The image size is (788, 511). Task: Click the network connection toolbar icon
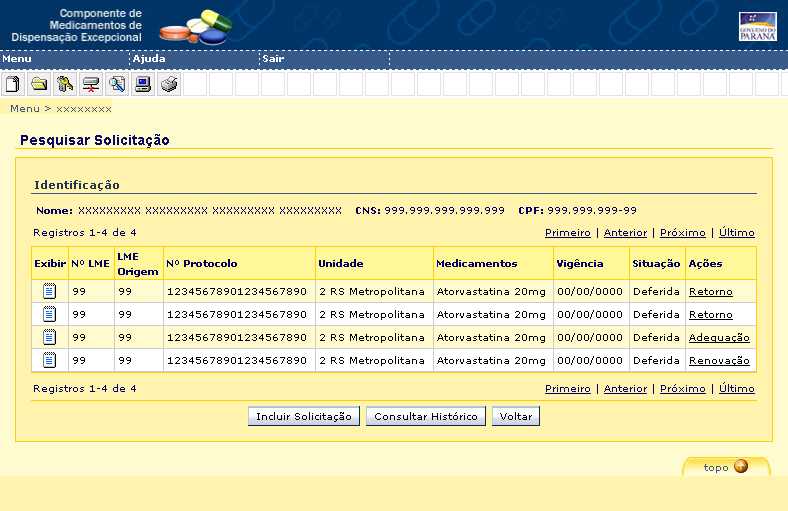pyautogui.click(x=91, y=84)
